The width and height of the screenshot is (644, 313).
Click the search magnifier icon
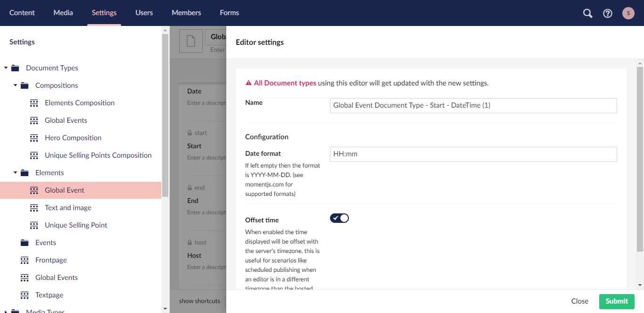pyautogui.click(x=587, y=13)
